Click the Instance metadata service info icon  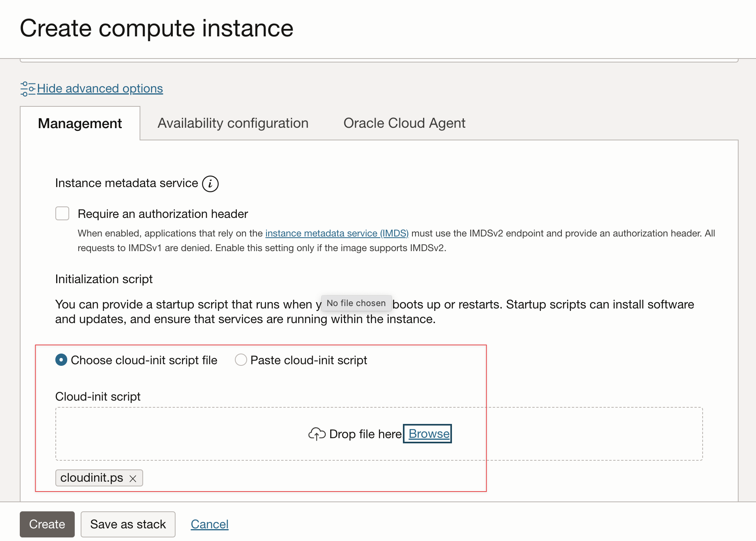[x=210, y=183]
